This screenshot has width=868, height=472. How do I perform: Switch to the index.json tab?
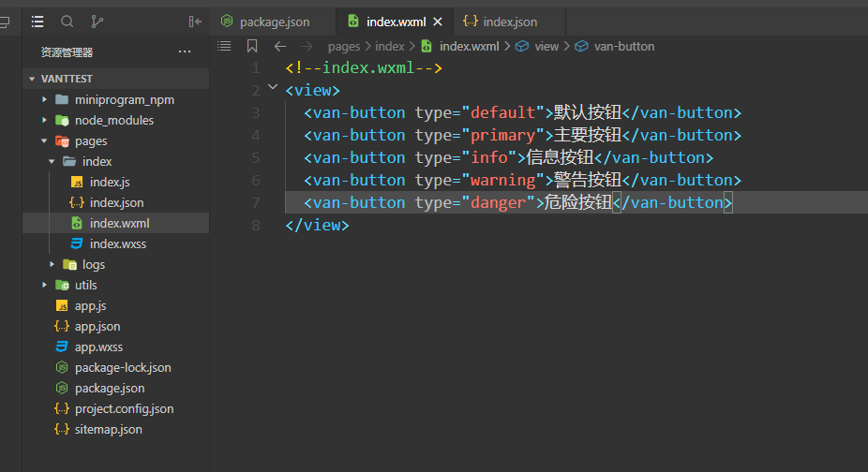509,22
